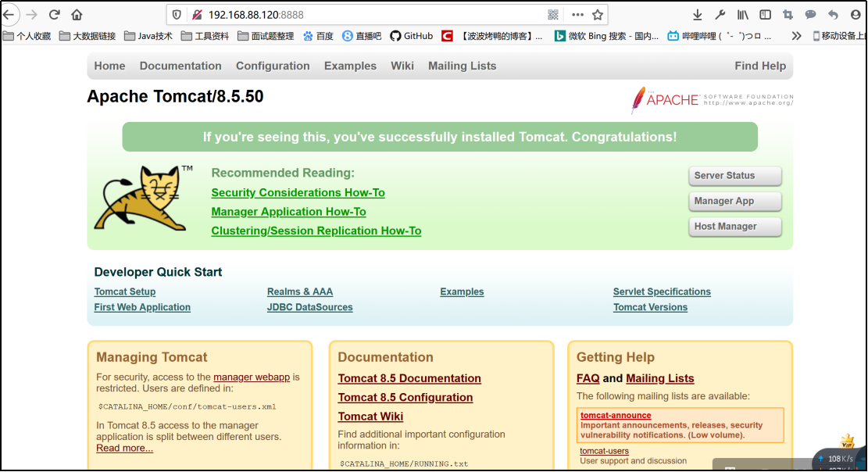This screenshot has width=868, height=472.
Task: Go back with the browser back arrow
Action: point(9,14)
